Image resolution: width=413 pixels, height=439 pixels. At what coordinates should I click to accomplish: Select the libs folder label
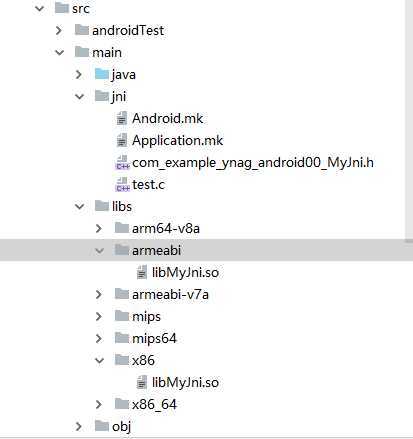[122, 206]
